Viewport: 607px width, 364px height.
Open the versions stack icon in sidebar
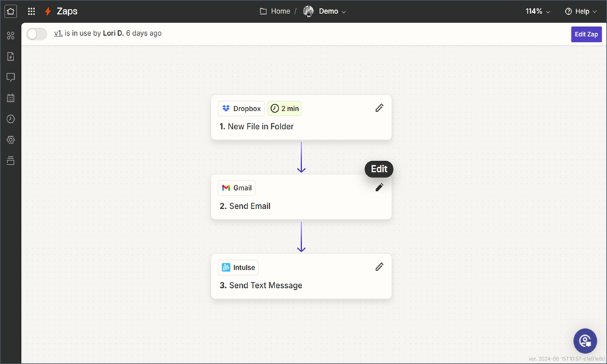[10, 161]
